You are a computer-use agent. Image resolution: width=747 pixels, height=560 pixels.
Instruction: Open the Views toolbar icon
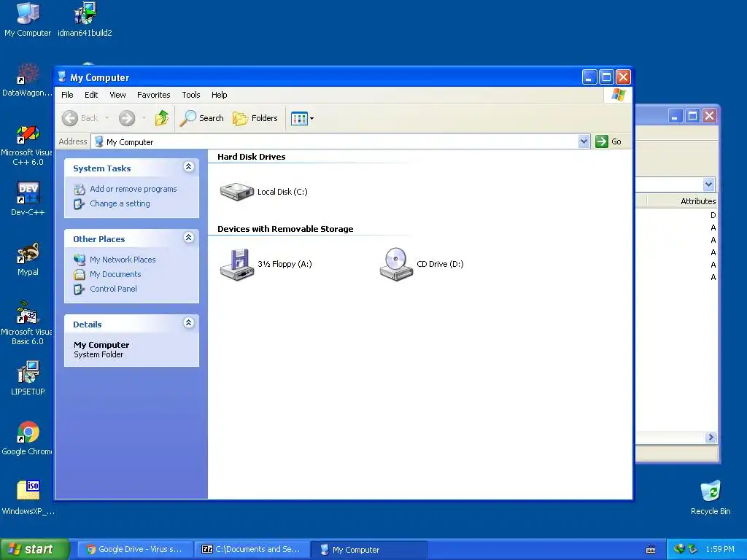tap(302, 119)
